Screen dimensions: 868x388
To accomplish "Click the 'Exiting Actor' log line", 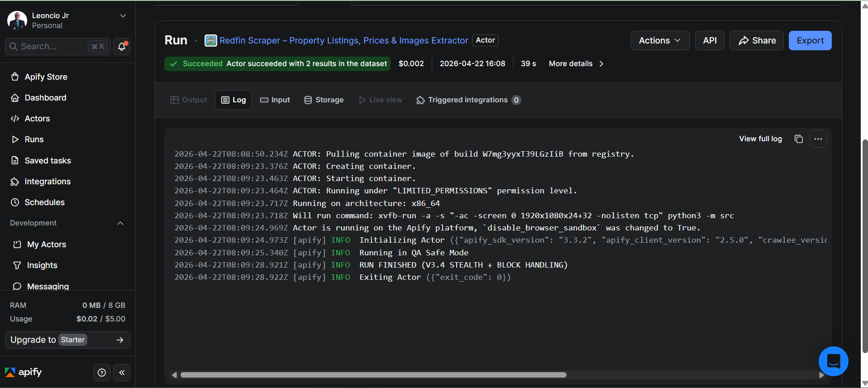I will point(343,277).
